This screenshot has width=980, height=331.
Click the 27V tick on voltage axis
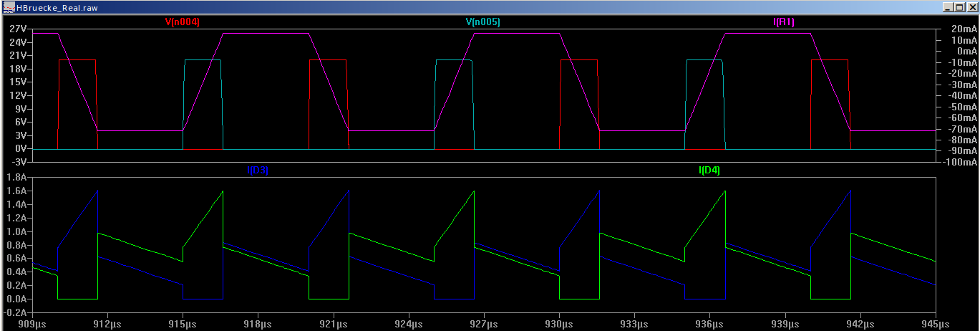(17, 29)
